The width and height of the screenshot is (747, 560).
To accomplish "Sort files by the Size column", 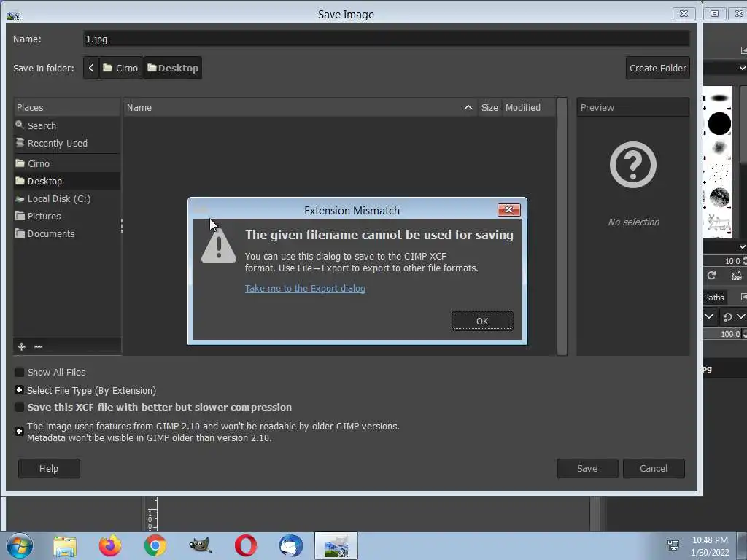I will 489,108.
